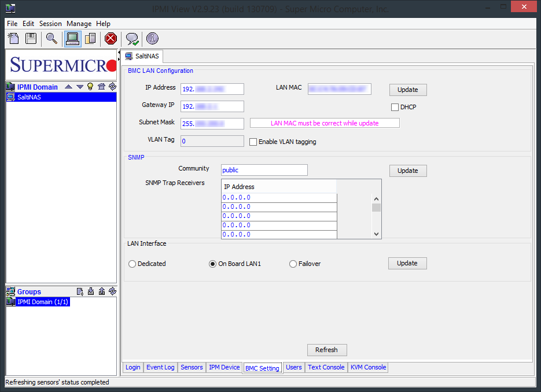Select SaltiNAS in the IPMI Domain list
Viewport: 541px width, 392px height.
tap(61, 97)
